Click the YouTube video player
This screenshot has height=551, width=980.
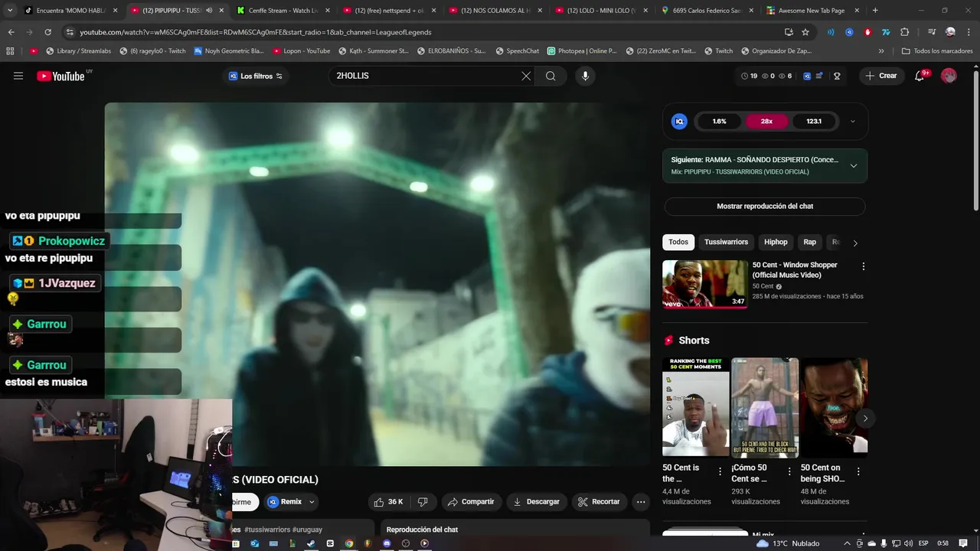377,284
